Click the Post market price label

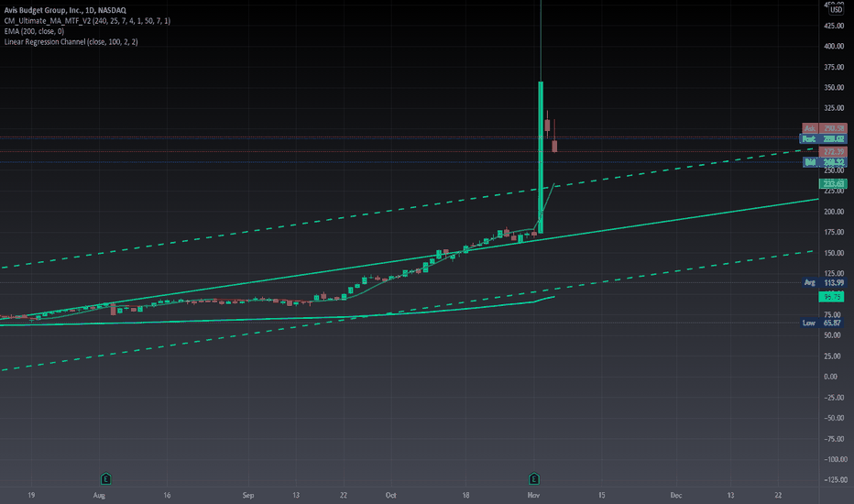pyautogui.click(x=824, y=139)
